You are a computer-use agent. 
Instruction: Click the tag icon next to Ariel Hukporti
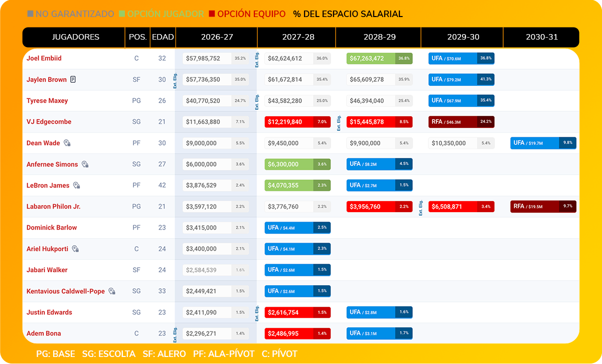(76, 249)
